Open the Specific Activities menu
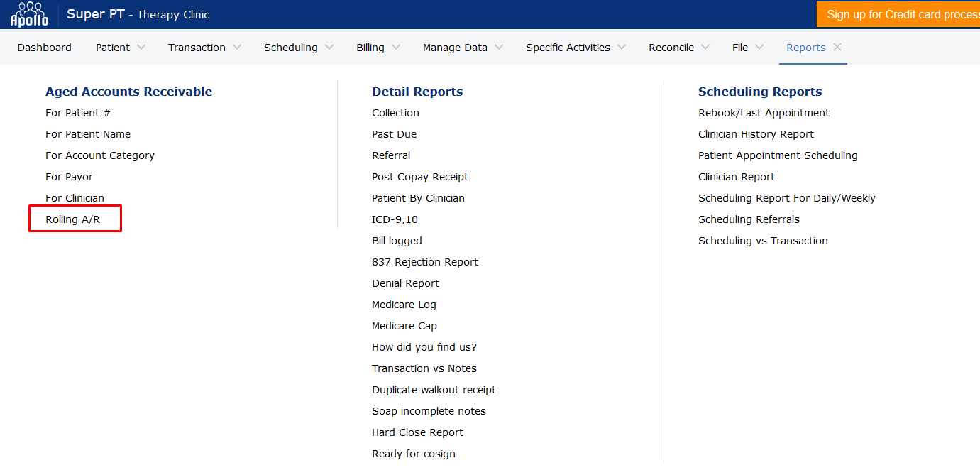The height and width of the screenshot is (475, 980). 568,48
